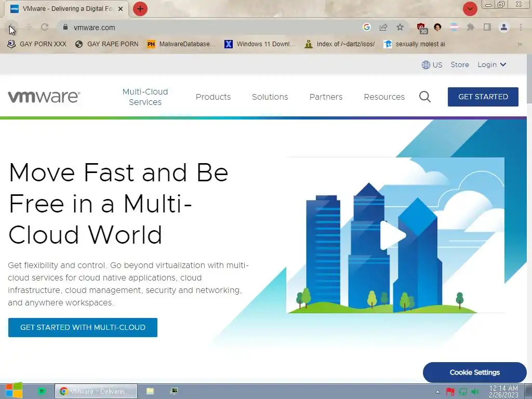532x399 pixels.
Task: Click the Move Fast and Be Free headline
Action: [118, 204]
